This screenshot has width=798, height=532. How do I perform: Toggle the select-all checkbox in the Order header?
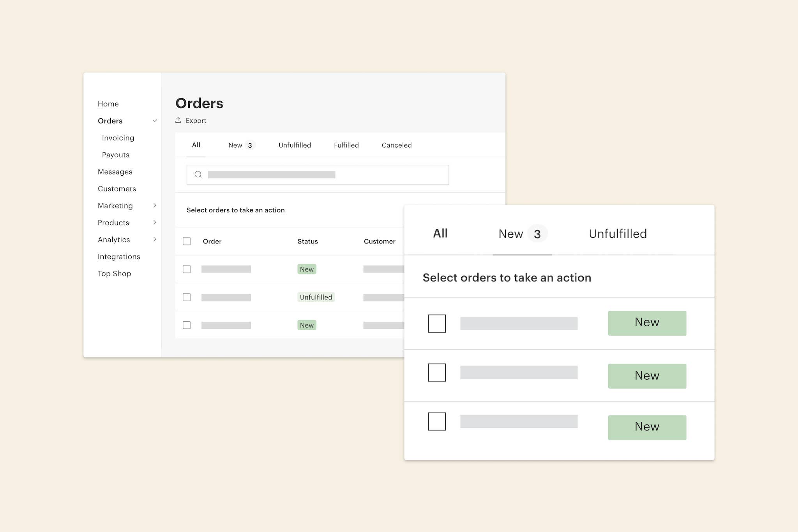click(187, 241)
